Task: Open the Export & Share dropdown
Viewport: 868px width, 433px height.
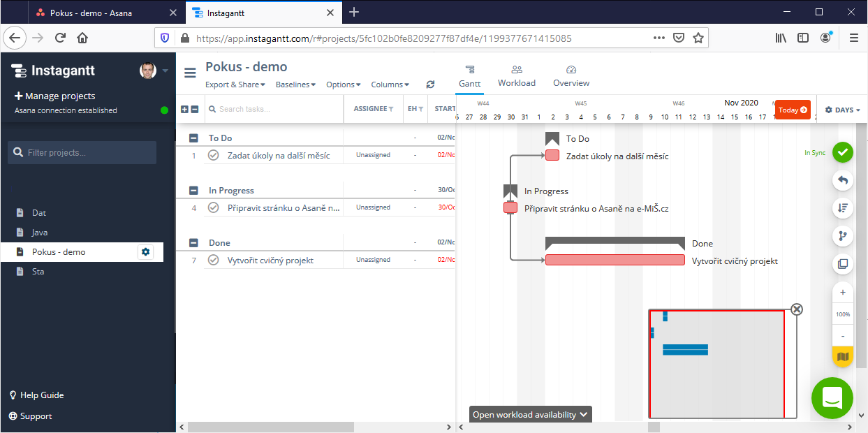Action: pos(235,84)
